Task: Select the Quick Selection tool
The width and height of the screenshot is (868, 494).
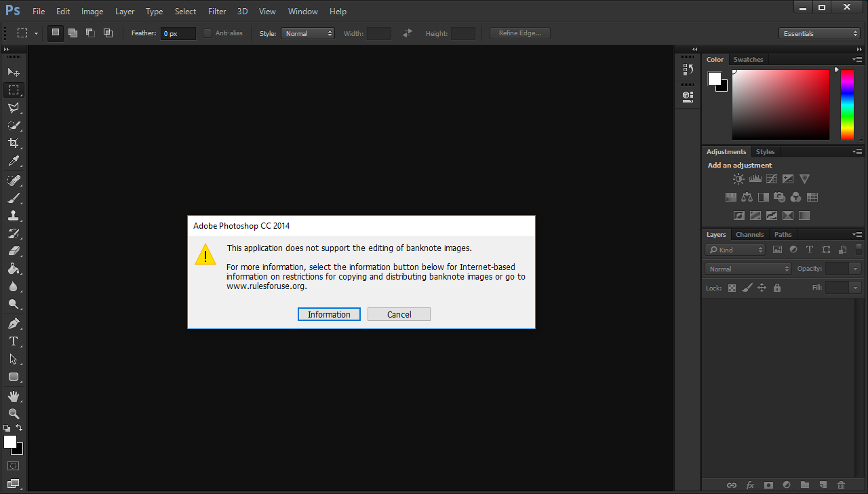Action: coord(14,126)
